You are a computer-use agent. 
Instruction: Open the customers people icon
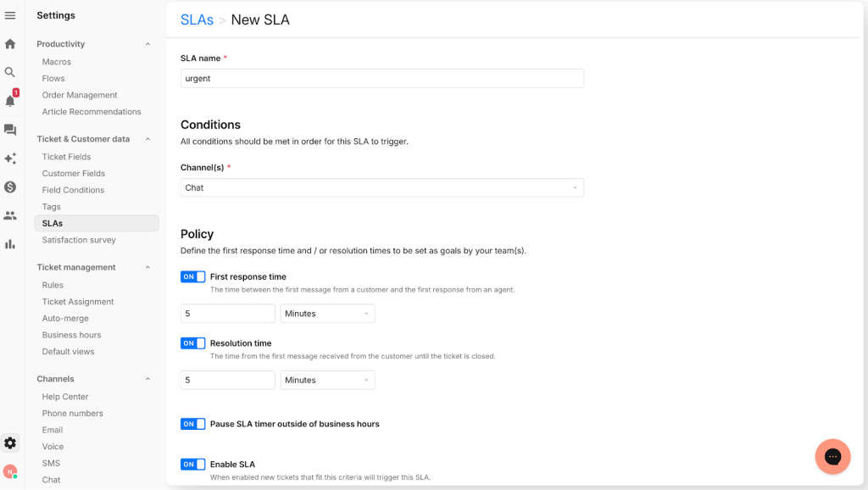10,215
